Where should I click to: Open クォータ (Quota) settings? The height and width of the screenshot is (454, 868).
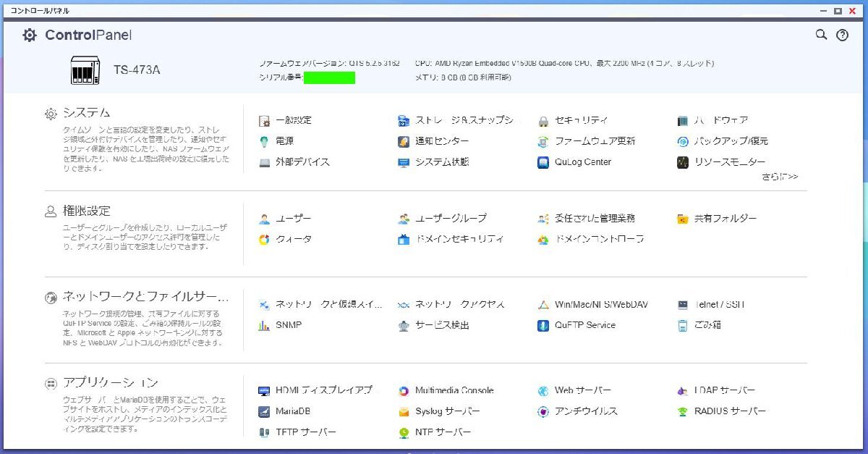tap(285, 239)
